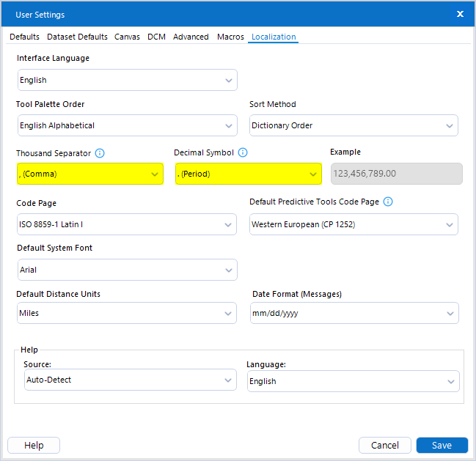Open the Thousand Separator dropdown
The image size is (476, 461).
(90, 174)
